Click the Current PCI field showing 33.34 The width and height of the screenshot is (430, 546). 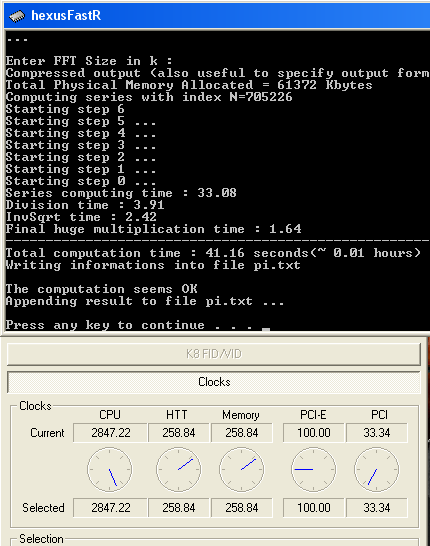(x=377, y=433)
